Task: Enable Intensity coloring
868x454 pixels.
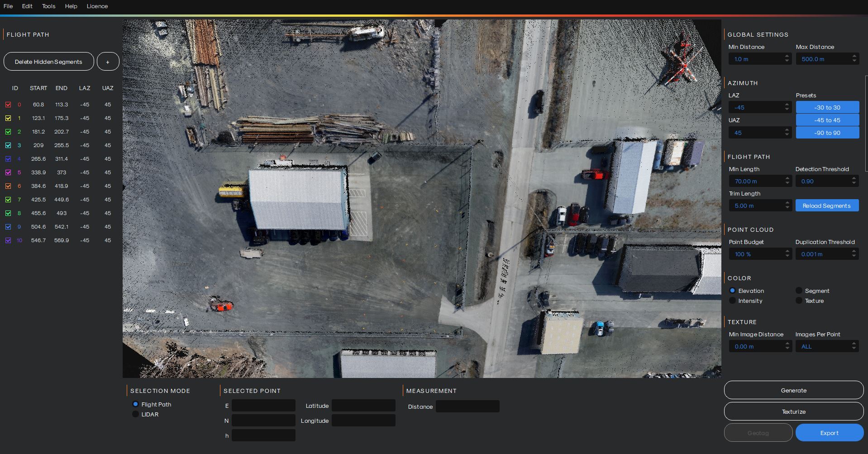Action: (732, 301)
